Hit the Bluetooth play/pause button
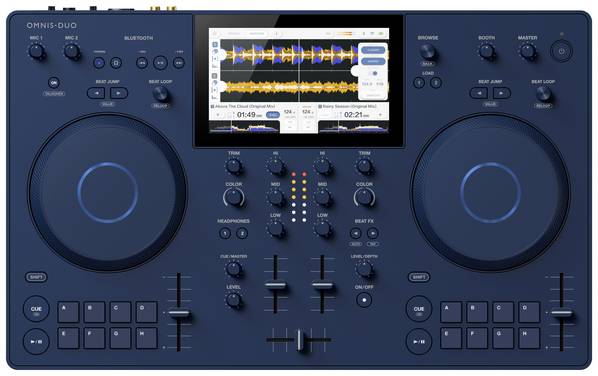This screenshot has width=598, height=376. [160, 63]
